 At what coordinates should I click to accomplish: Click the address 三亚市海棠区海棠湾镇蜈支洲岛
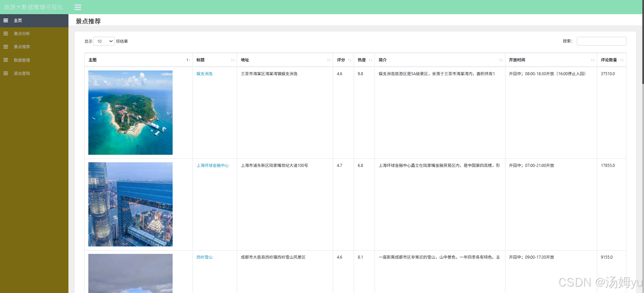(x=269, y=74)
